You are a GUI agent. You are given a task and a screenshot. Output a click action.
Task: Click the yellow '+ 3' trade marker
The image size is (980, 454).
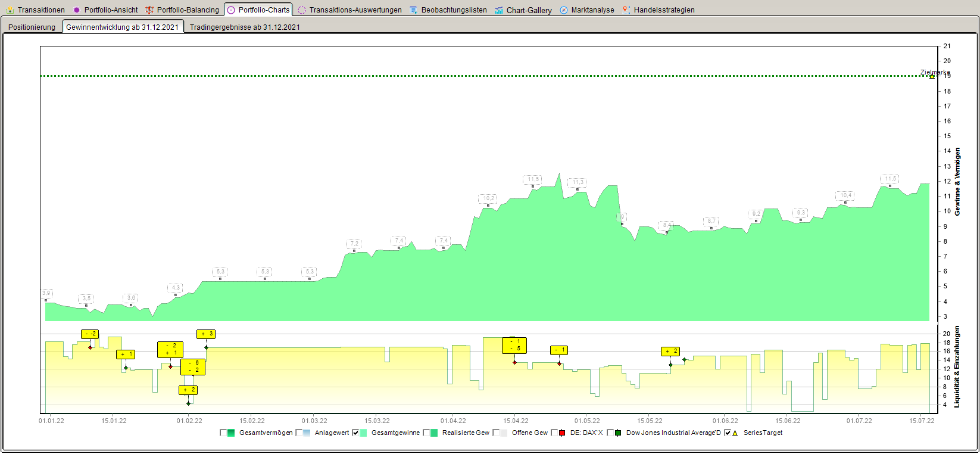pos(206,334)
